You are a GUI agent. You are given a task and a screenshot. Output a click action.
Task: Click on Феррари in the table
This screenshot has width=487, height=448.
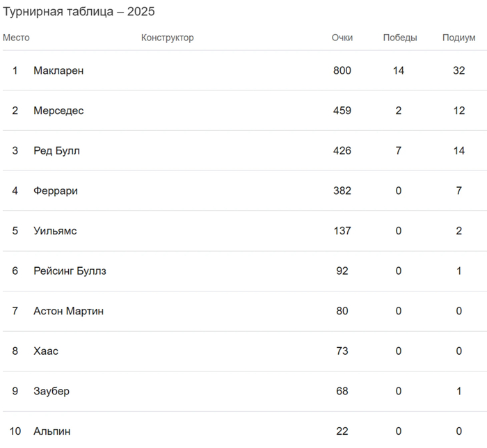pos(56,191)
